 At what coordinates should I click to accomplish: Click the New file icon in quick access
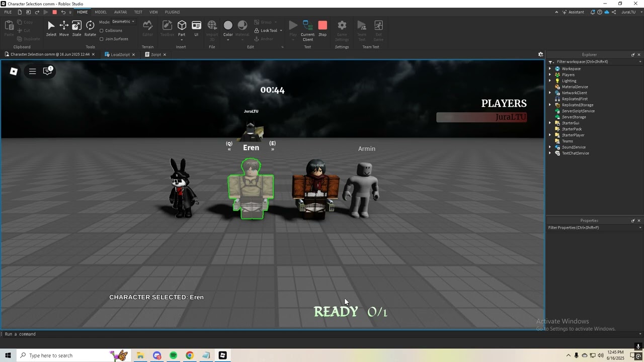pyautogui.click(x=20, y=12)
